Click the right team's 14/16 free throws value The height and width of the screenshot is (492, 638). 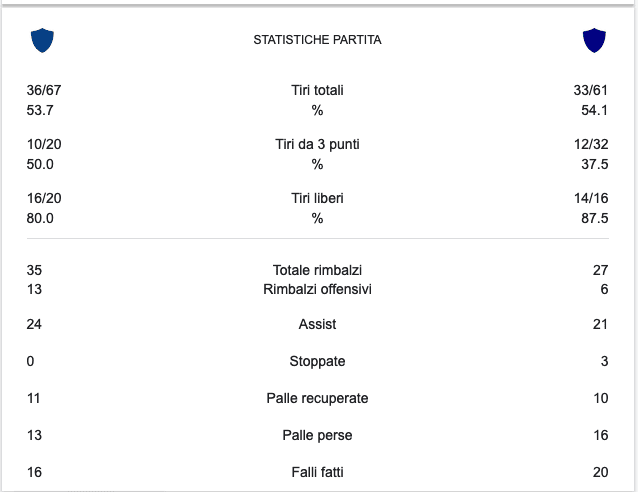590,198
